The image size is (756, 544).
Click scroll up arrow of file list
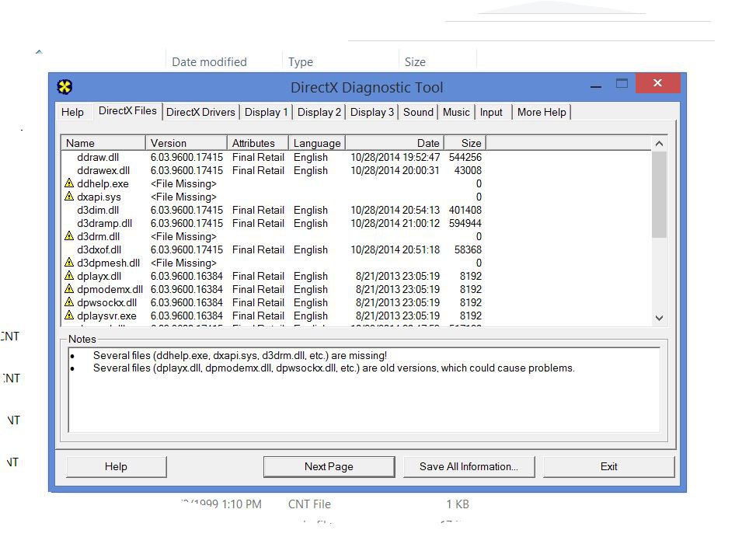tap(659, 144)
